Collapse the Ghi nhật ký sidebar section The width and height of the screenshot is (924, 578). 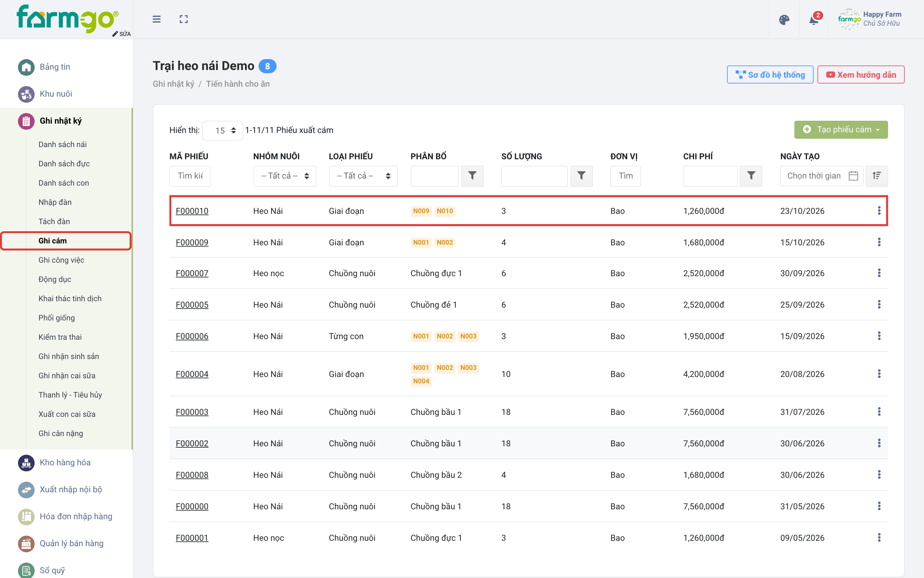point(66,121)
